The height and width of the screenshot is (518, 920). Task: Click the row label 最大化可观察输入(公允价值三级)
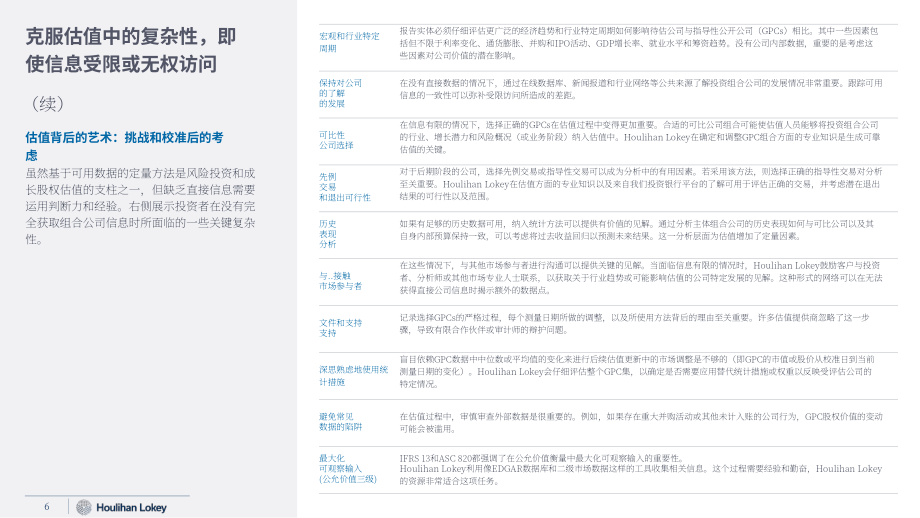click(348, 469)
